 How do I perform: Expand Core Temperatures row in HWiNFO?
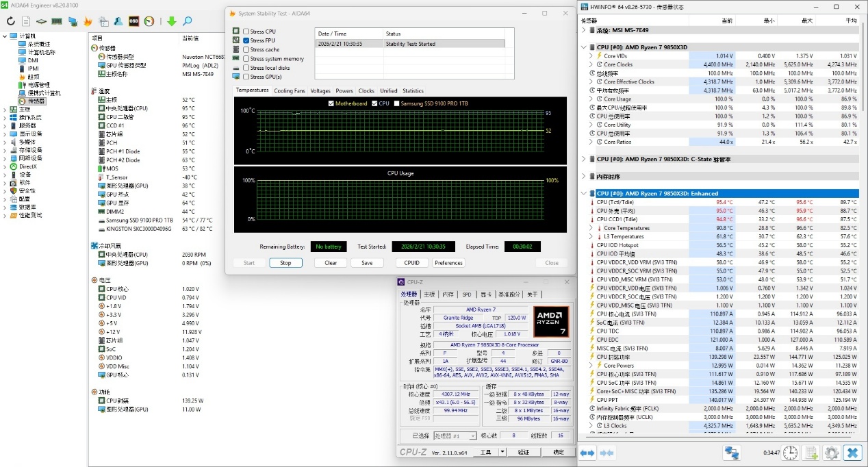(x=591, y=228)
